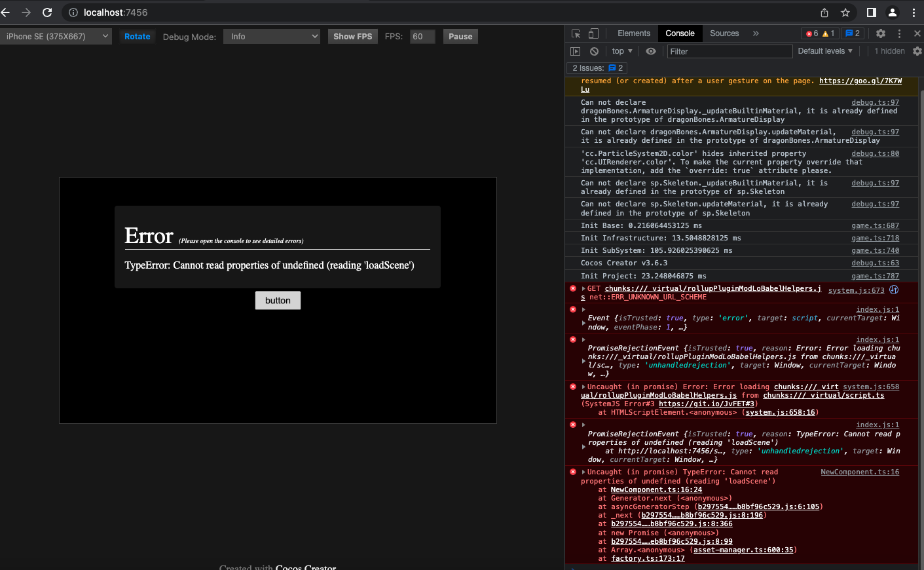
Task: Bookmark this page with star icon
Action: [x=845, y=12]
